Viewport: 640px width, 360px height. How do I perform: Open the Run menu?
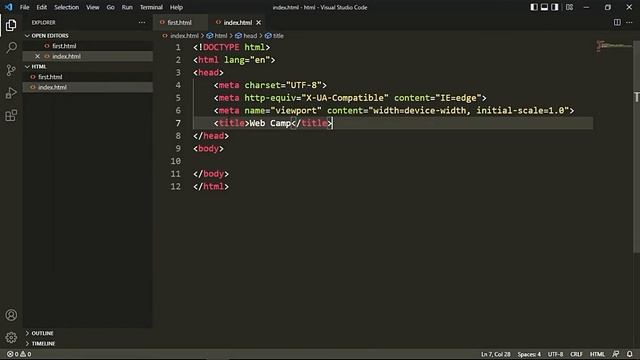pyautogui.click(x=127, y=7)
